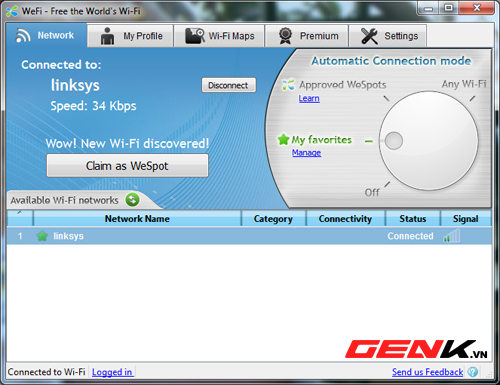
Task: Click the Settings wrench tools icon
Action: tap(369, 36)
